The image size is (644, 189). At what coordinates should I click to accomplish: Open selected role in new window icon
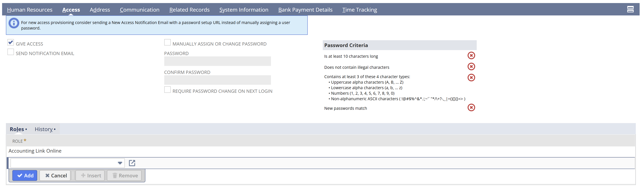[132, 163]
